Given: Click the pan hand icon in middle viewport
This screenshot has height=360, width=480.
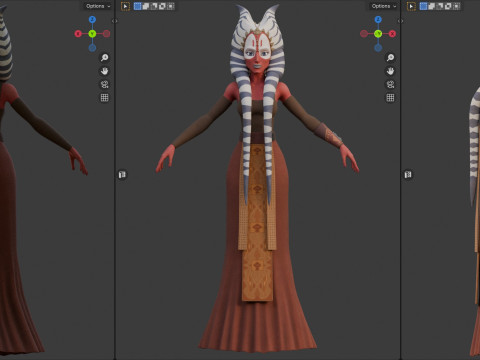Looking at the screenshot, I should pos(390,71).
